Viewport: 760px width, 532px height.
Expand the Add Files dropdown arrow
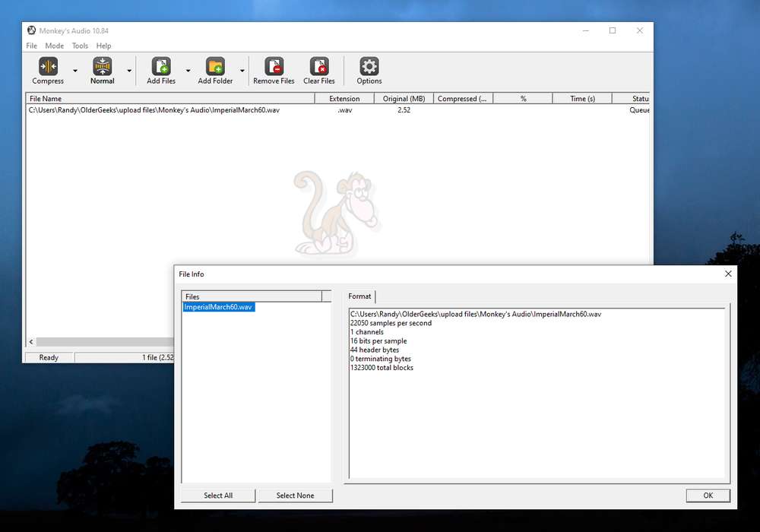(188, 71)
